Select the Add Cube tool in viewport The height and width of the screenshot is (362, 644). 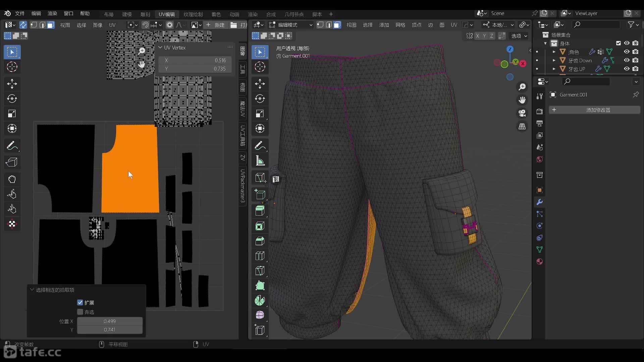260,194
